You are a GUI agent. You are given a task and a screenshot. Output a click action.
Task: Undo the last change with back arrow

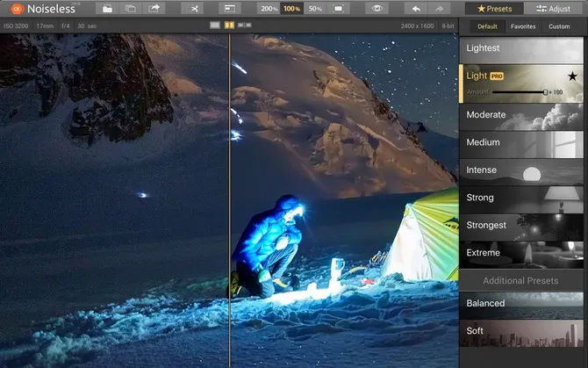pos(418,8)
